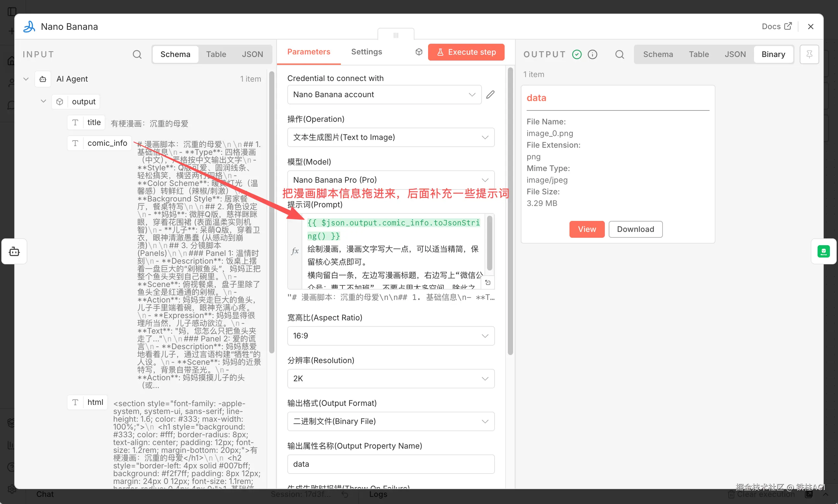The image size is (838, 504).
Task: Open the 宽高比(Aspect Ratio) dropdown
Action: [390, 336]
